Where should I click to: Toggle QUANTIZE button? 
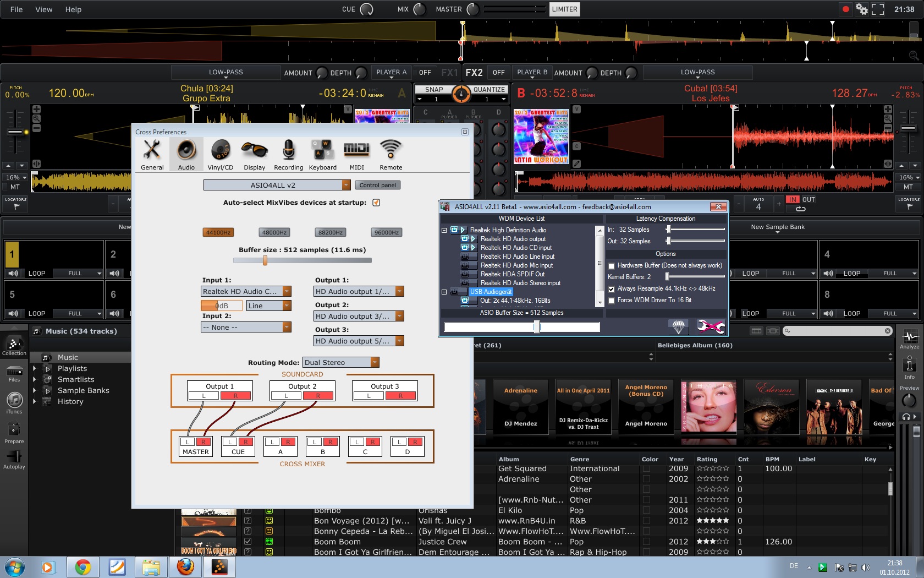[x=489, y=89]
